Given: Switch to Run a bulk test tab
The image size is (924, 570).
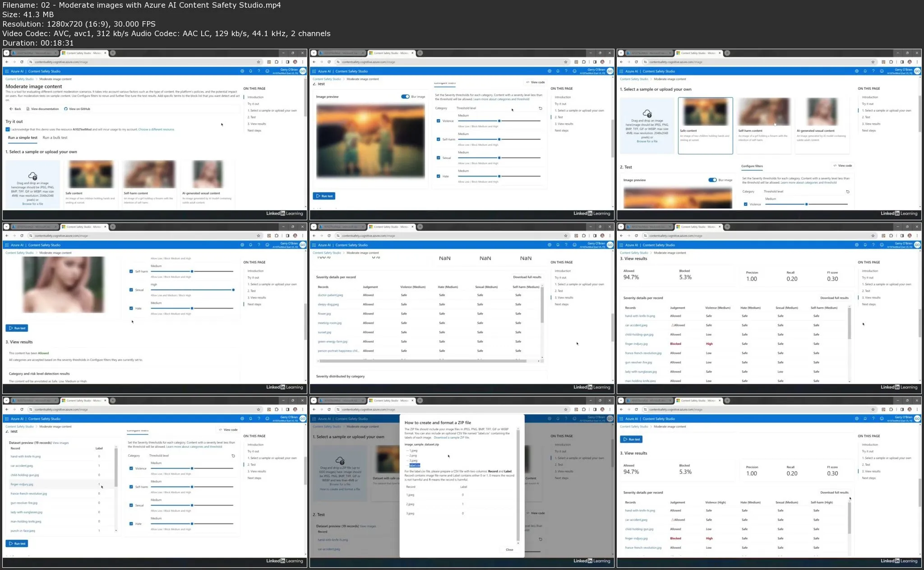Looking at the screenshot, I should click(x=55, y=138).
